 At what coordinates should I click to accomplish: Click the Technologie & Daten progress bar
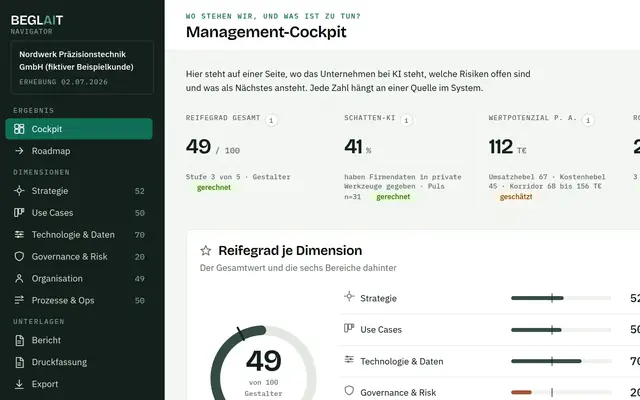pos(561,361)
